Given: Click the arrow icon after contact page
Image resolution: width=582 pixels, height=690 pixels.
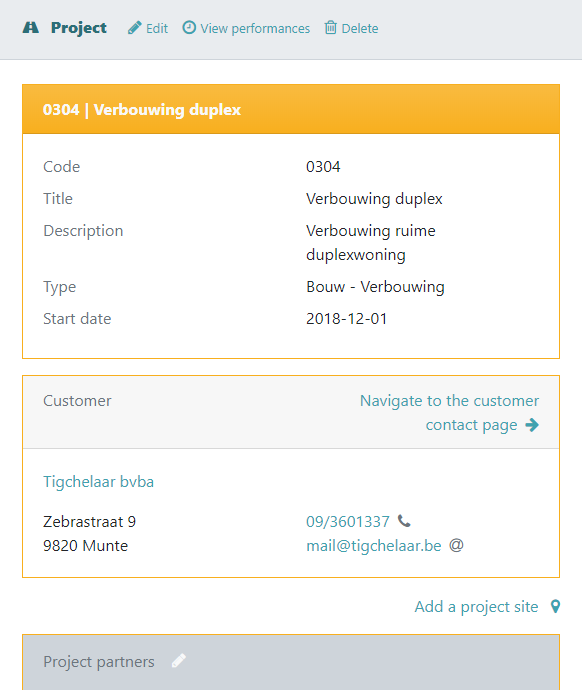Looking at the screenshot, I should pos(532,425).
